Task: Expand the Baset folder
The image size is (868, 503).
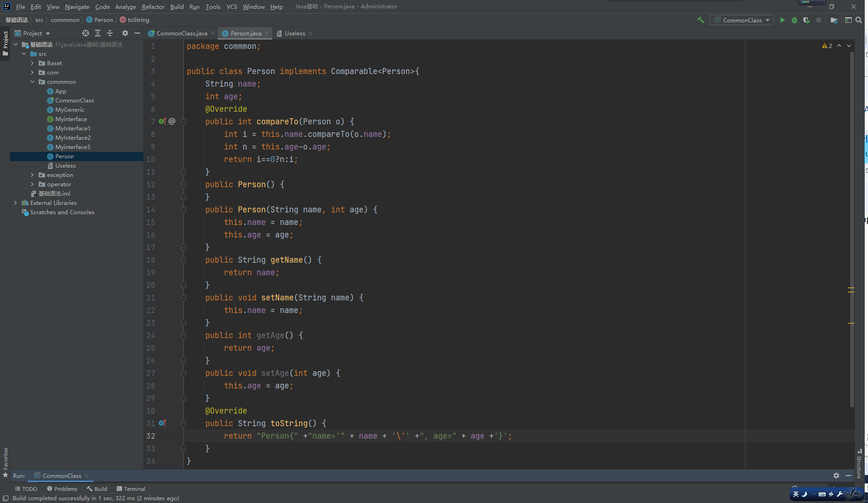Action: pyautogui.click(x=33, y=63)
